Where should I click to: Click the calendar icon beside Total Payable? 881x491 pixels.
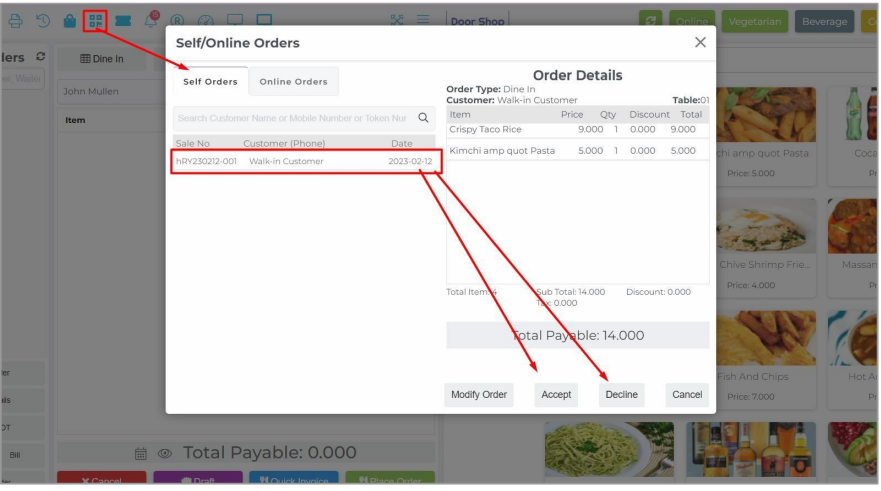click(140, 453)
